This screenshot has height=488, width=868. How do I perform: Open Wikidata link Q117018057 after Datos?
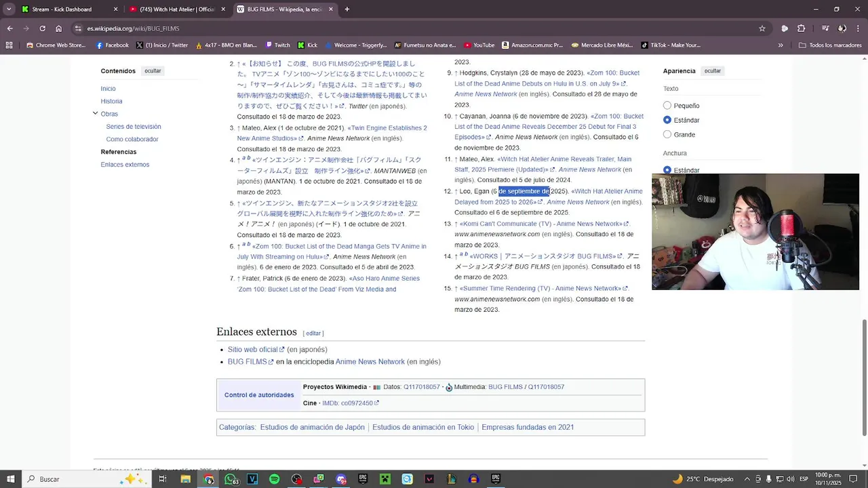(x=422, y=387)
